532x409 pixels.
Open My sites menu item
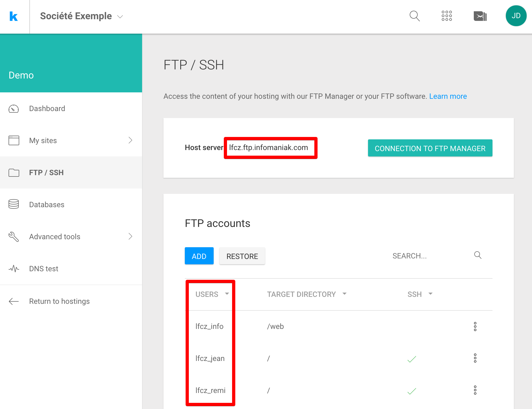coord(71,140)
